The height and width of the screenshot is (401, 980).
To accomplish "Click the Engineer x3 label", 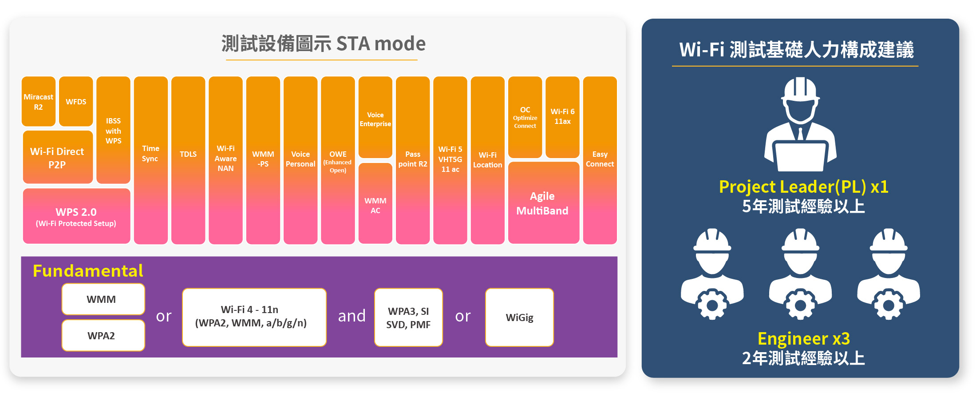I will (x=803, y=338).
